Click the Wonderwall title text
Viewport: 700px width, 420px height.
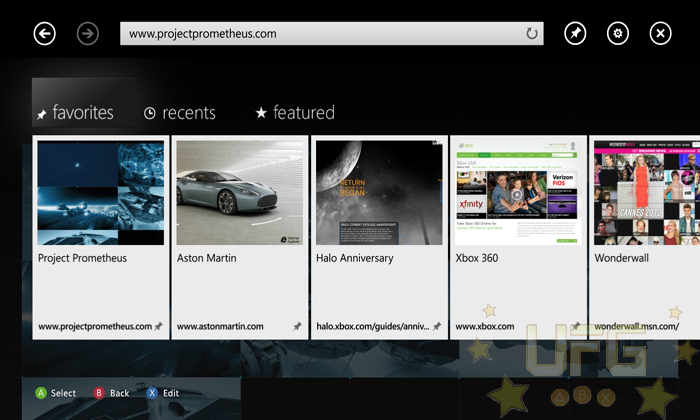click(622, 258)
